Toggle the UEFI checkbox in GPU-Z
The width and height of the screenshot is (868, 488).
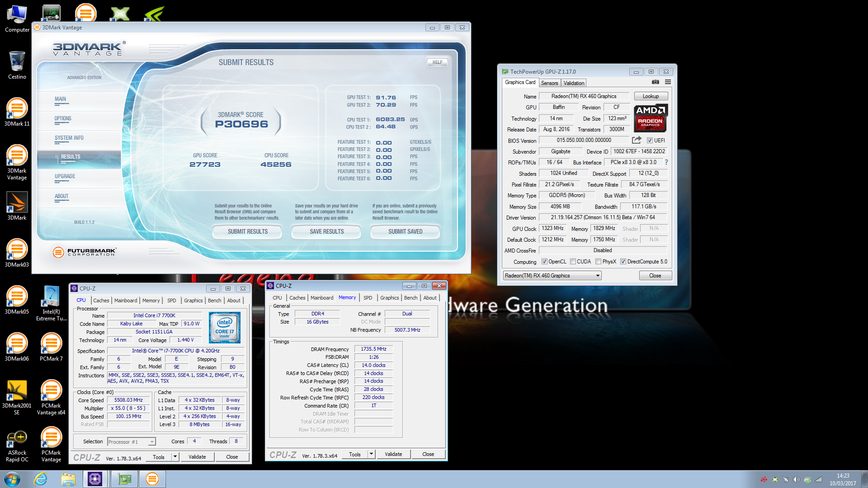[650, 141]
